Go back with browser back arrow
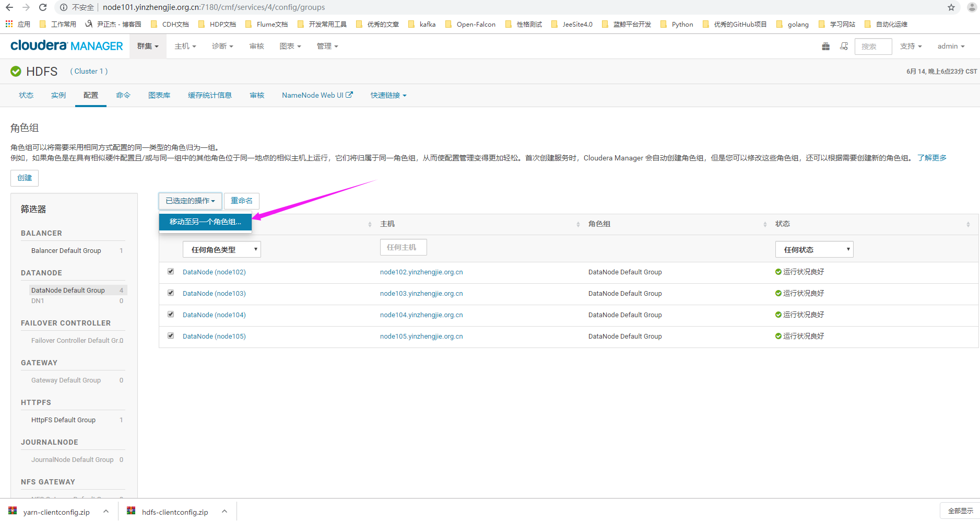980x521 pixels. click(9, 7)
